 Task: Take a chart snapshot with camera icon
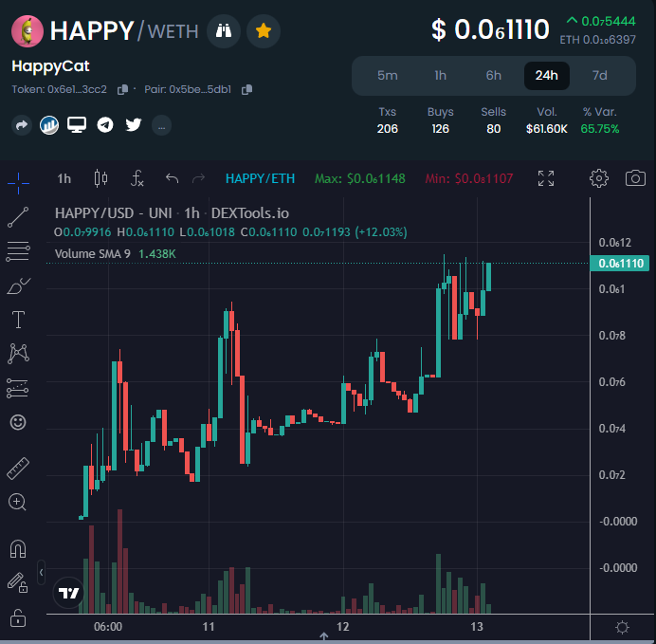click(635, 178)
